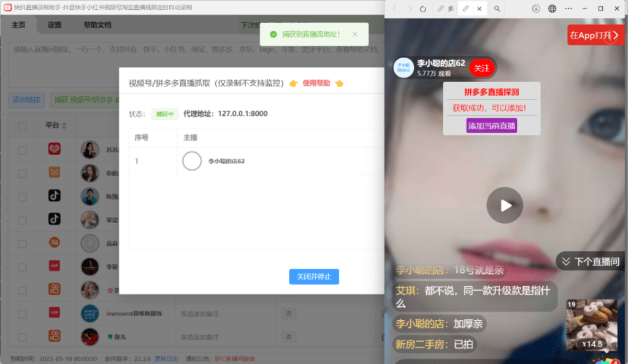
Task: Dismiss the stream address captured notification
Action: coord(355,34)
